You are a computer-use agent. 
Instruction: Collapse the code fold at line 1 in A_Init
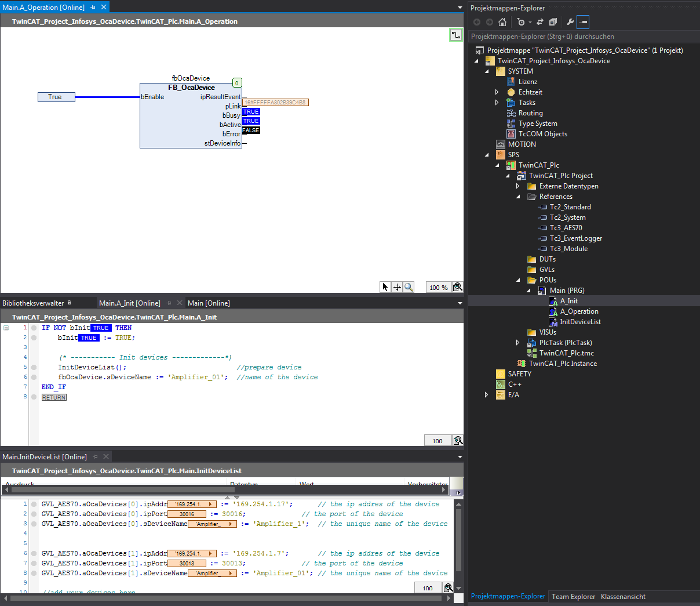[6, 328]
